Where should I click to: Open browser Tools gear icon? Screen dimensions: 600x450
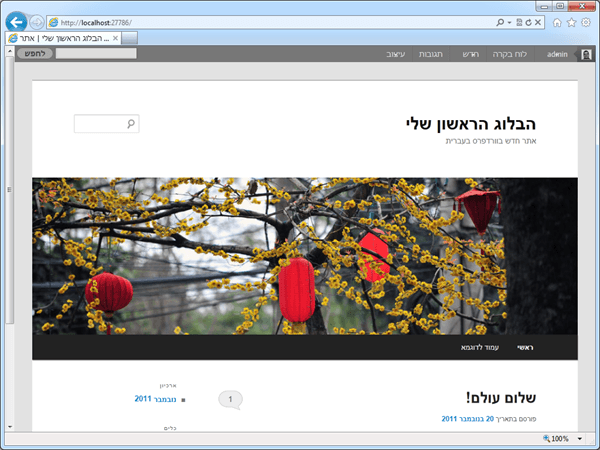[x=586, y=23]
